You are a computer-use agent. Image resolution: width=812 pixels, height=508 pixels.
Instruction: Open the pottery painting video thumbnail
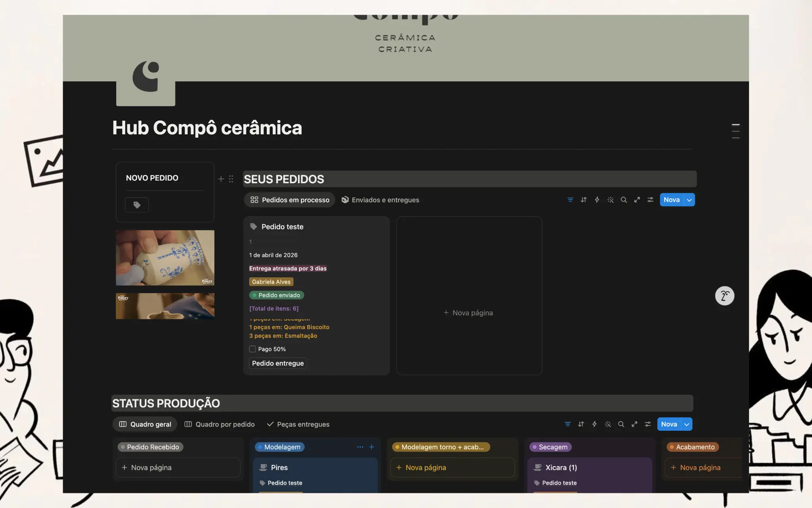point(165,258)
